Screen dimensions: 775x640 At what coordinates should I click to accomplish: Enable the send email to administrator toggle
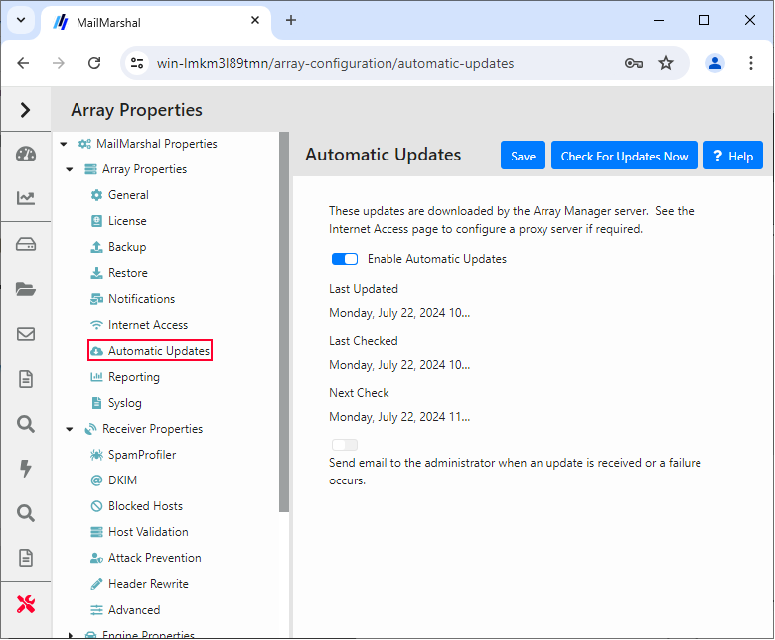click(x=345, y=445)
